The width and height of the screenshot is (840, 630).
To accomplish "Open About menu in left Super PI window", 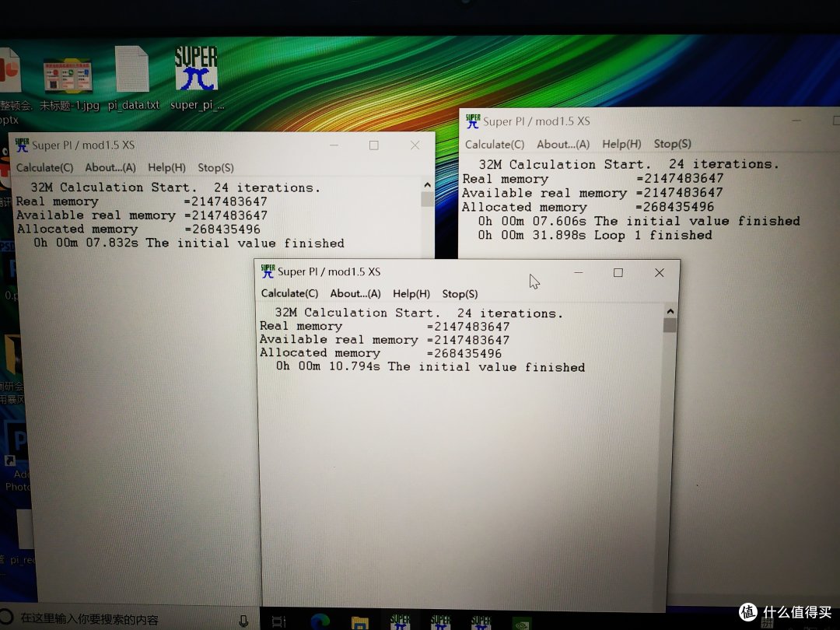I will click(110, 168).
